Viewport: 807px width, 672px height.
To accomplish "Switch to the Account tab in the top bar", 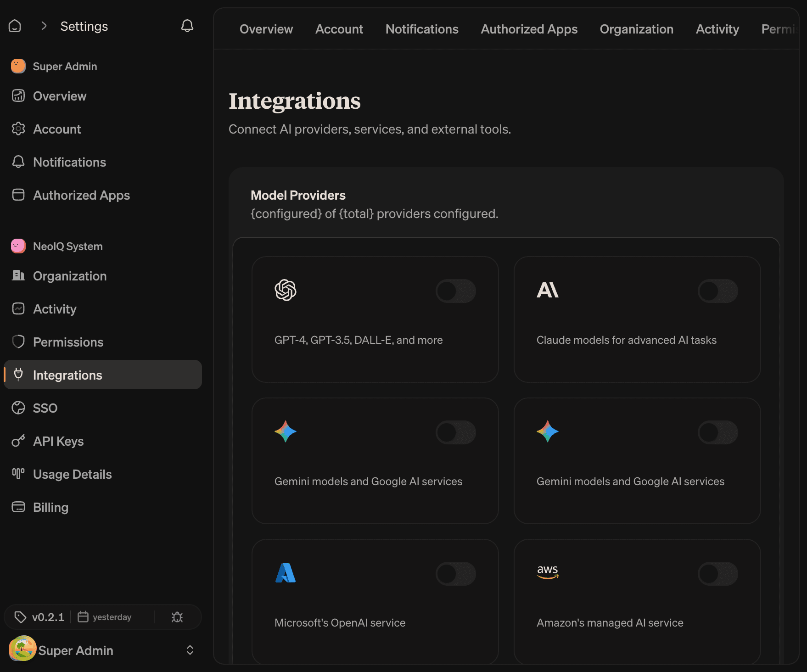I will click(x=339, y=29).
